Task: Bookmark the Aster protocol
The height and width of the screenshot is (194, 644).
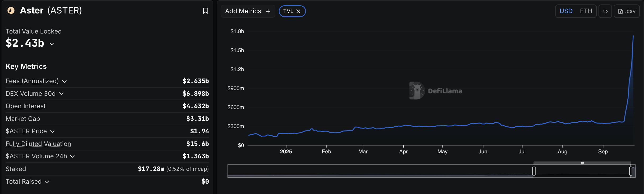Action: click(x=205, y=11)
